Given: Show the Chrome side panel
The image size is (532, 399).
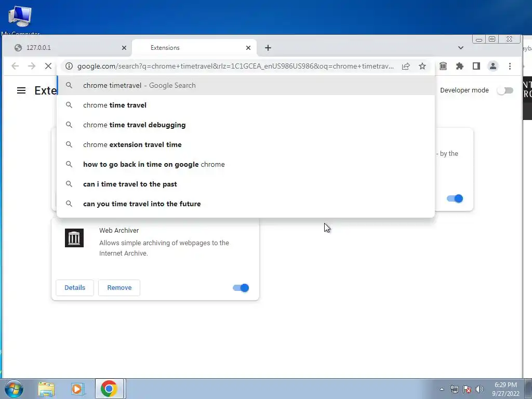Looking at the screenshot, I should tap(476, 66).
